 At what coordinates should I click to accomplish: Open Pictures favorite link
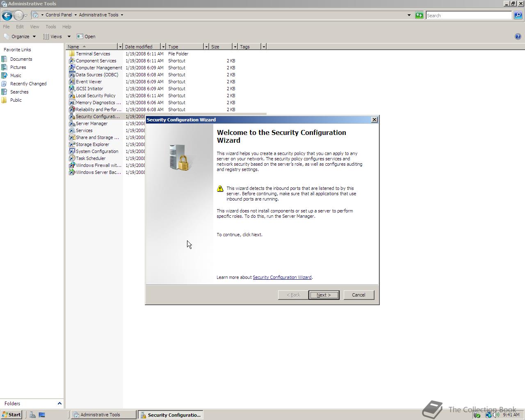pyautogui.click(x=18, y=67)
